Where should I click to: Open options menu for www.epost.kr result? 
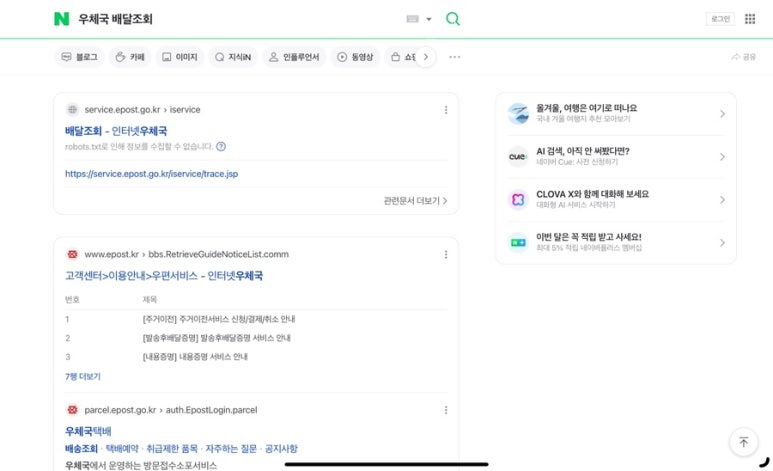point(446,254)
